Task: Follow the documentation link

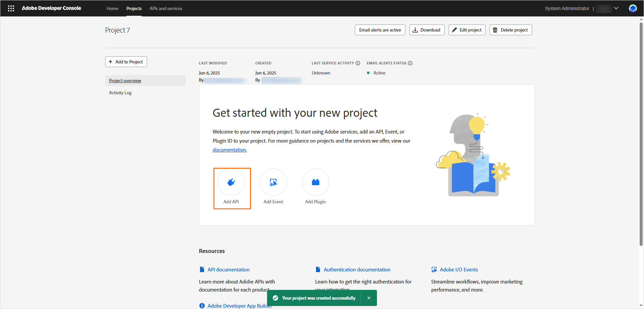Action: click(230, 150)
